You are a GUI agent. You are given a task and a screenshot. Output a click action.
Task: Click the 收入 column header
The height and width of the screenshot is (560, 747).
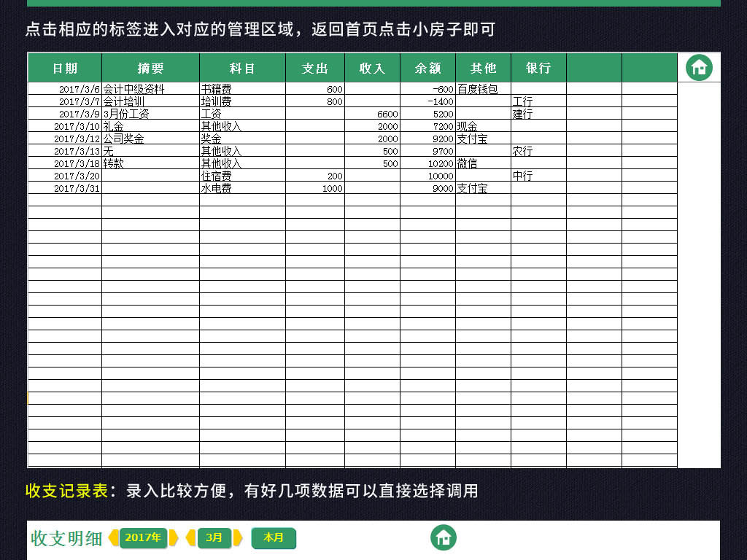point(373,68)
